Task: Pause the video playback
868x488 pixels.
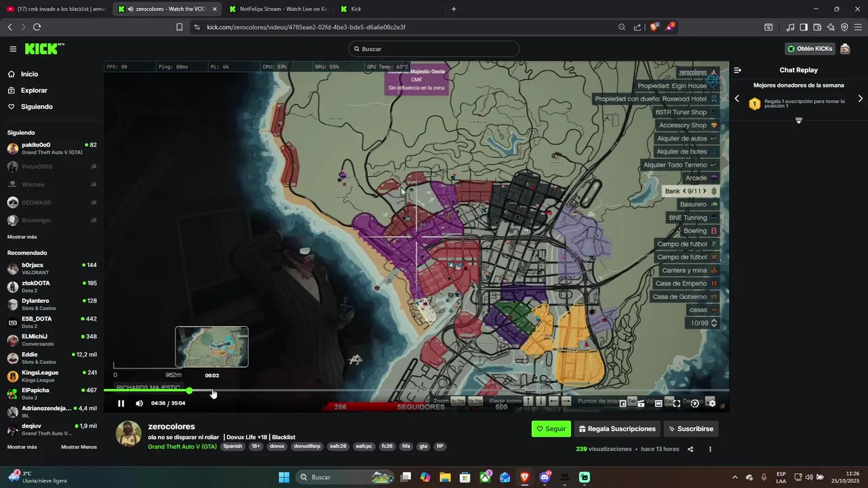Action: 121,403
